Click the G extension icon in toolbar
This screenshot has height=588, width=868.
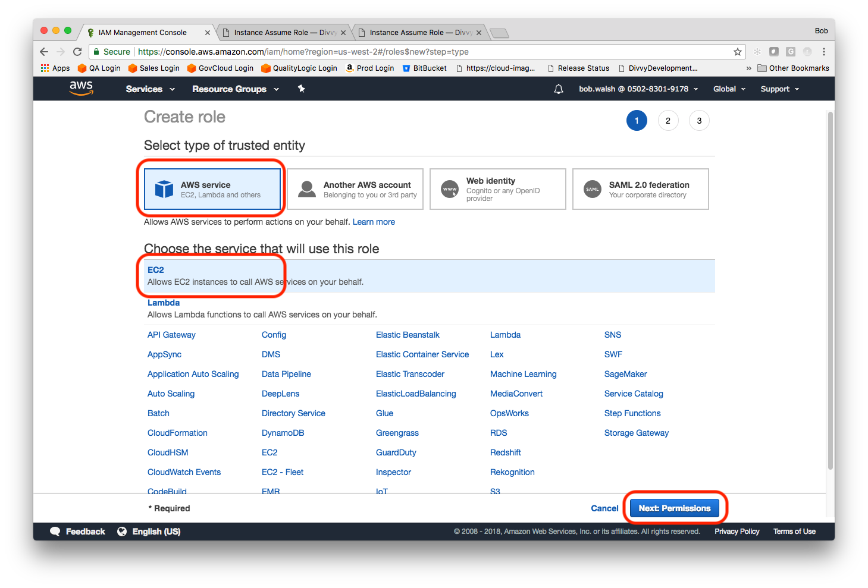[791, 52]
